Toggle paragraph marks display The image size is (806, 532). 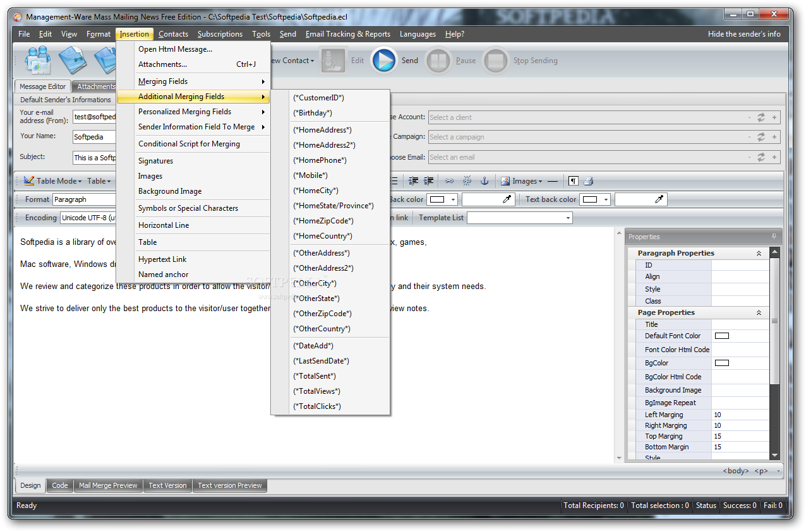pos(573,181)
